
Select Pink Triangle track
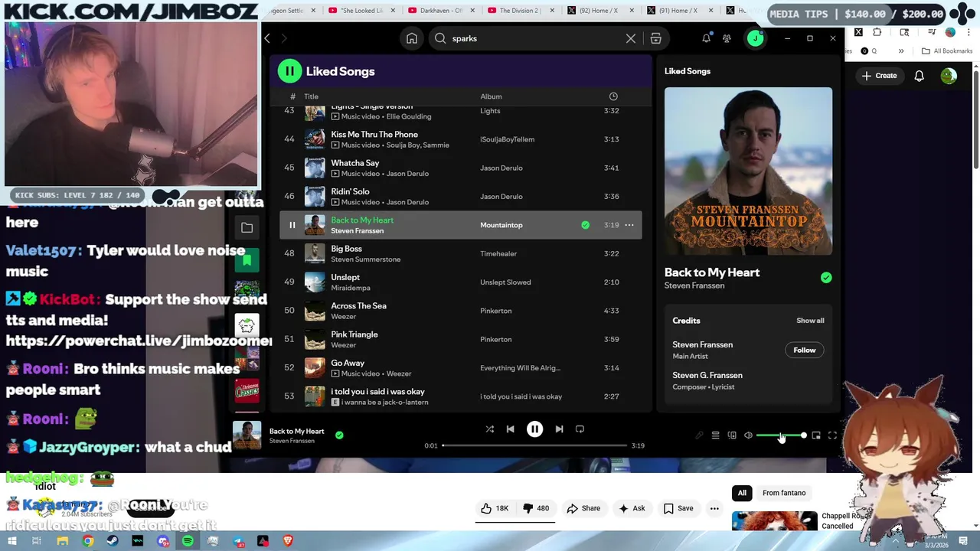461,339
